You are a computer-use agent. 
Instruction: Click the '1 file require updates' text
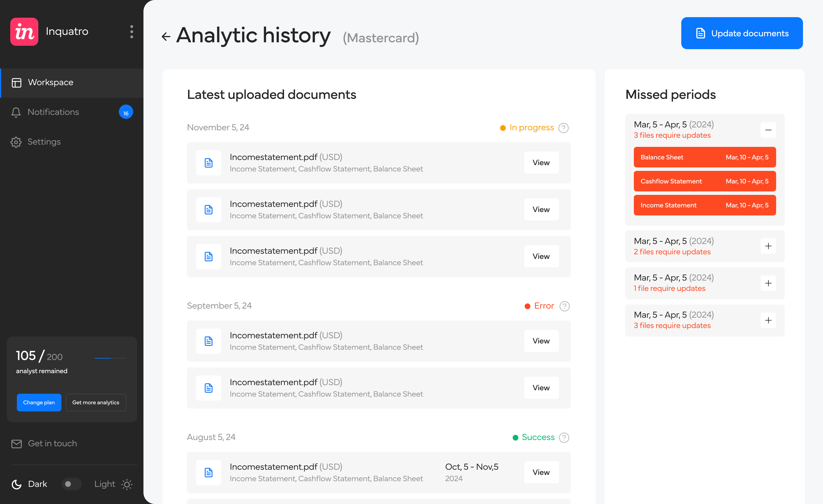coord(670,289)
